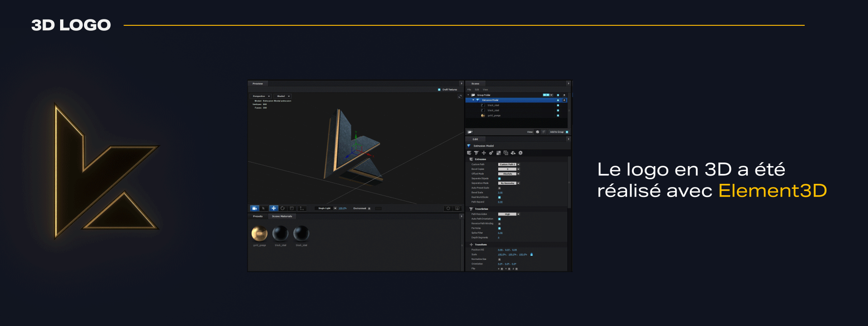Image resolution: width=868 pixels, height=326 pixels.
Task: Activate the selection arrow tool
Action: point(264,208)
